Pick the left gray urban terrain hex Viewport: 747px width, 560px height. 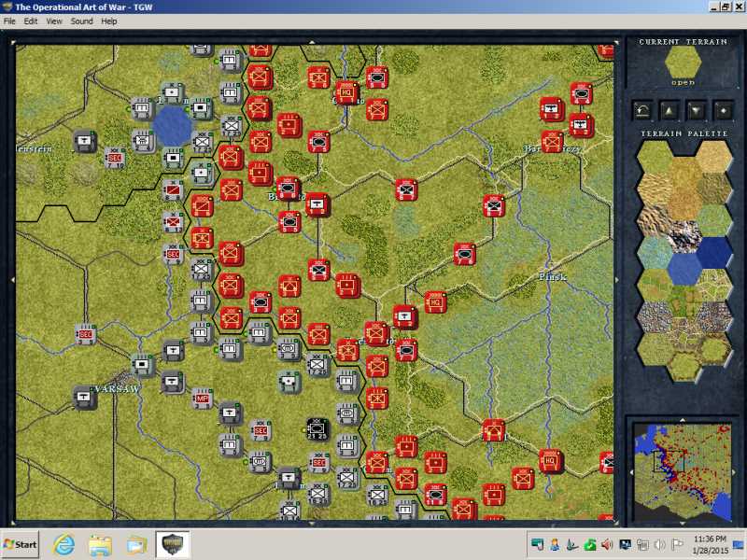coord(655,316)
